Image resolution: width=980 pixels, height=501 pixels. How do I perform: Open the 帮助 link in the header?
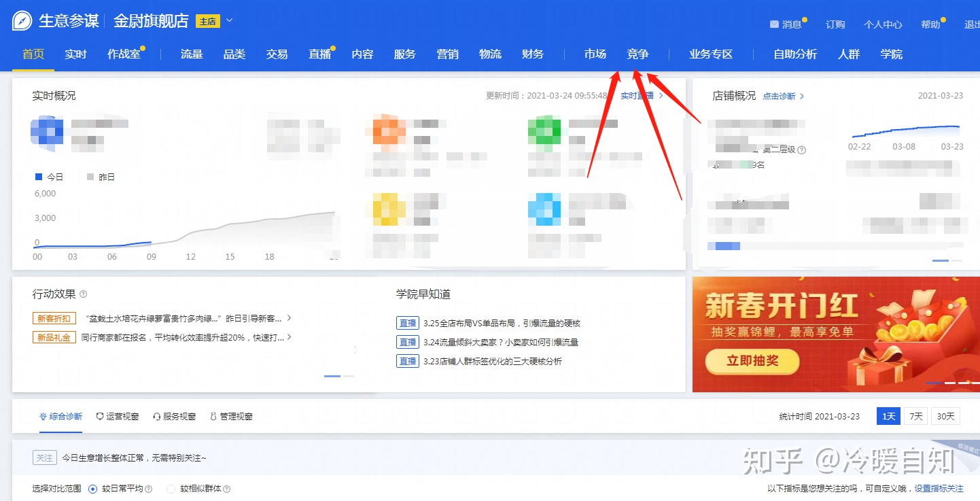point(930,24)
